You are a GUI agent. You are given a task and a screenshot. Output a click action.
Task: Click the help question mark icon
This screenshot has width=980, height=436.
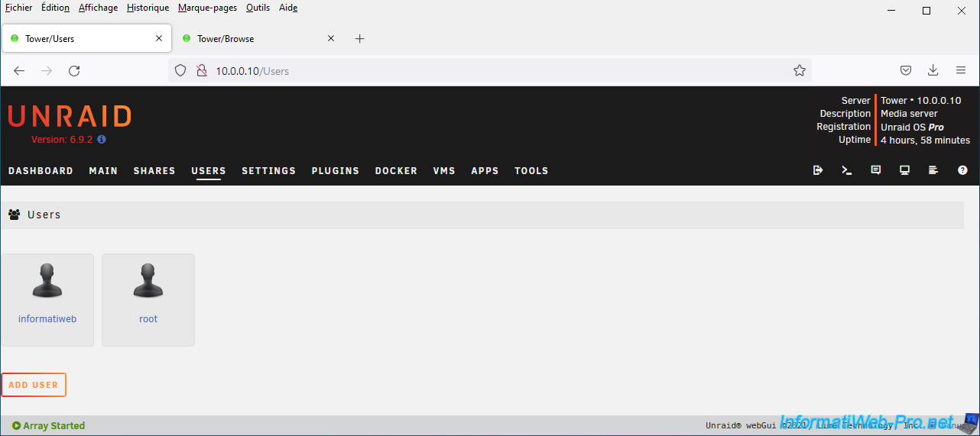(962, 170)
